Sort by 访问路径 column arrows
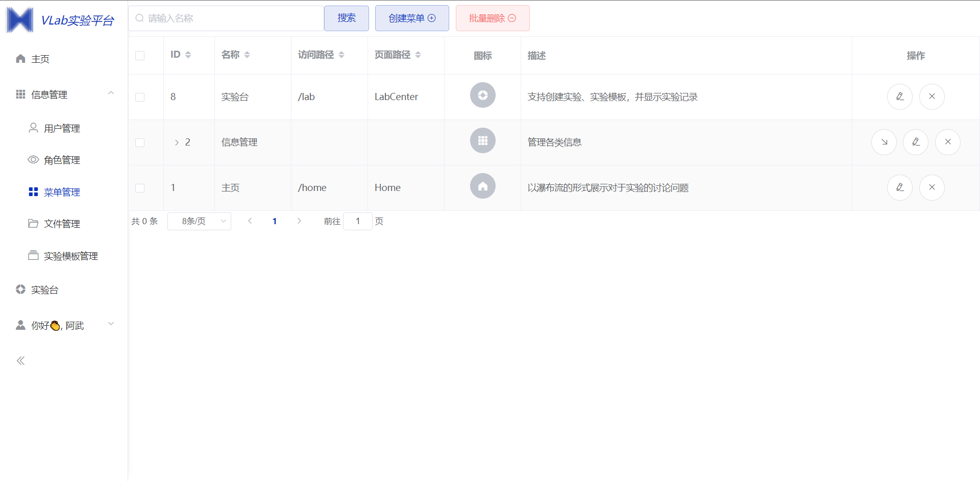 [341, 55]
